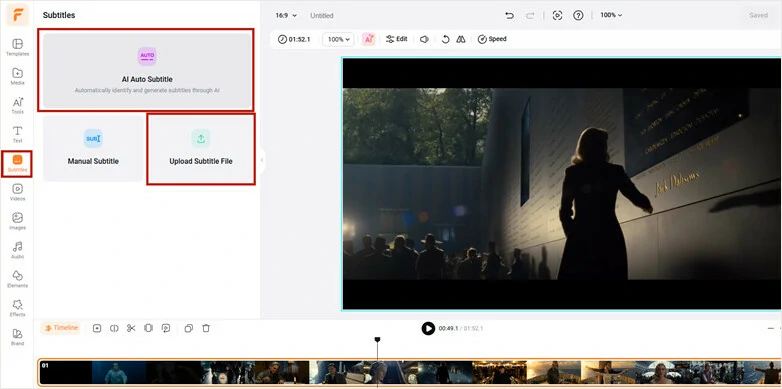Open the Videos sidebar panel
Viewport: 782px width, 389px height.
tap(17, 192)
